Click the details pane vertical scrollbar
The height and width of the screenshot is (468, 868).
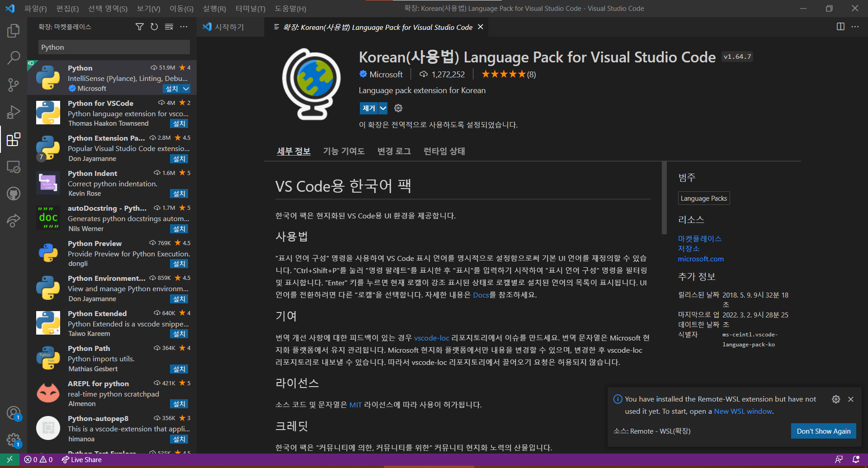[664, 198]
